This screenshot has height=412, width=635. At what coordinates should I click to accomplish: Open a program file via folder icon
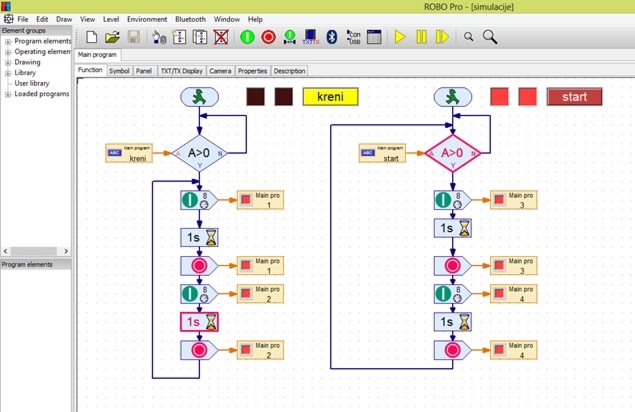112,37
